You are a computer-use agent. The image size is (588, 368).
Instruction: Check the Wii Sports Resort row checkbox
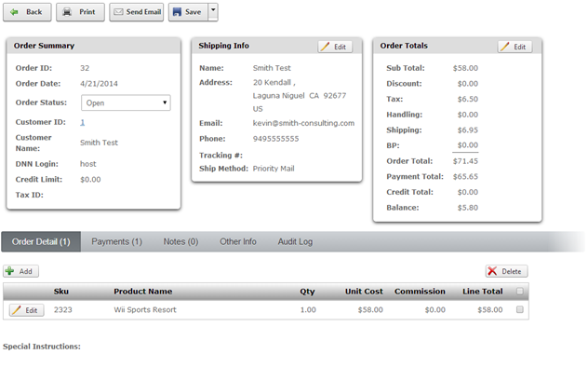520,309
